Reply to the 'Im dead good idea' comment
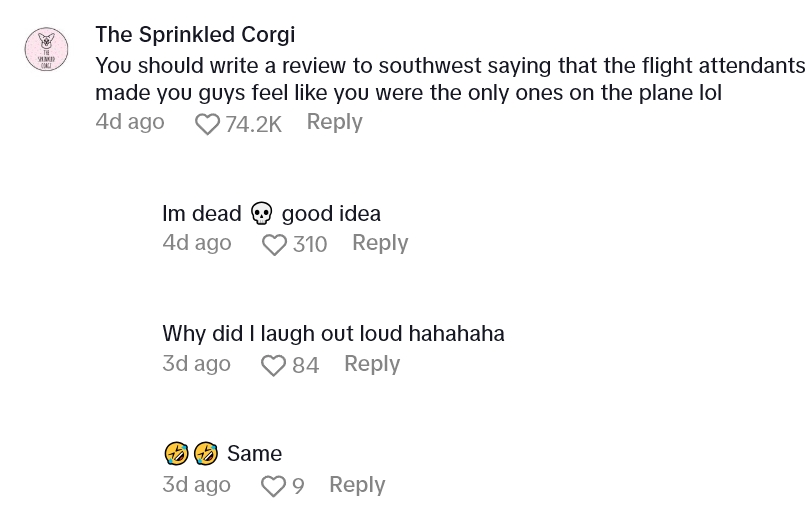The width and height of the screenshot is (805, 521). point(380,243)
